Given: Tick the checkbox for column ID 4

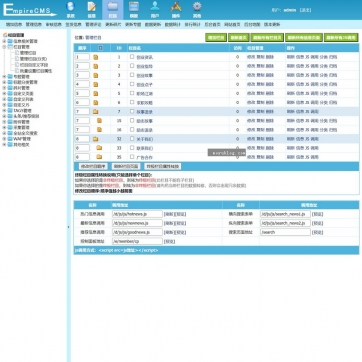Looking at the screenshot, I should tap(132, 84).
